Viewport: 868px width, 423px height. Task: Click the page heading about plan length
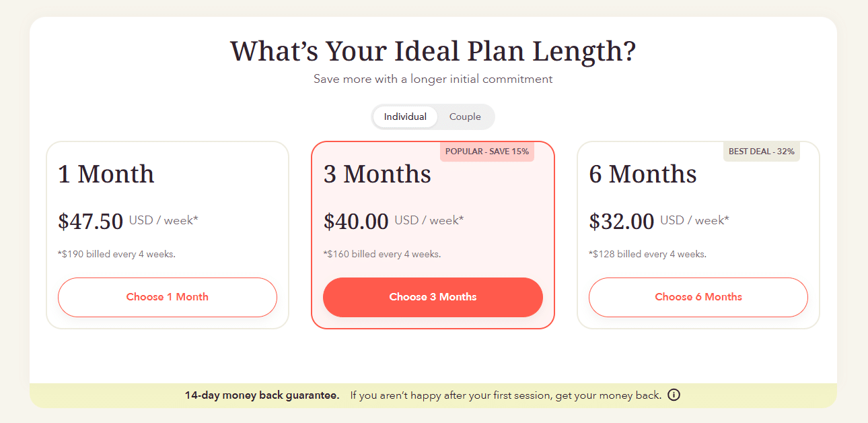pos(433,51)
